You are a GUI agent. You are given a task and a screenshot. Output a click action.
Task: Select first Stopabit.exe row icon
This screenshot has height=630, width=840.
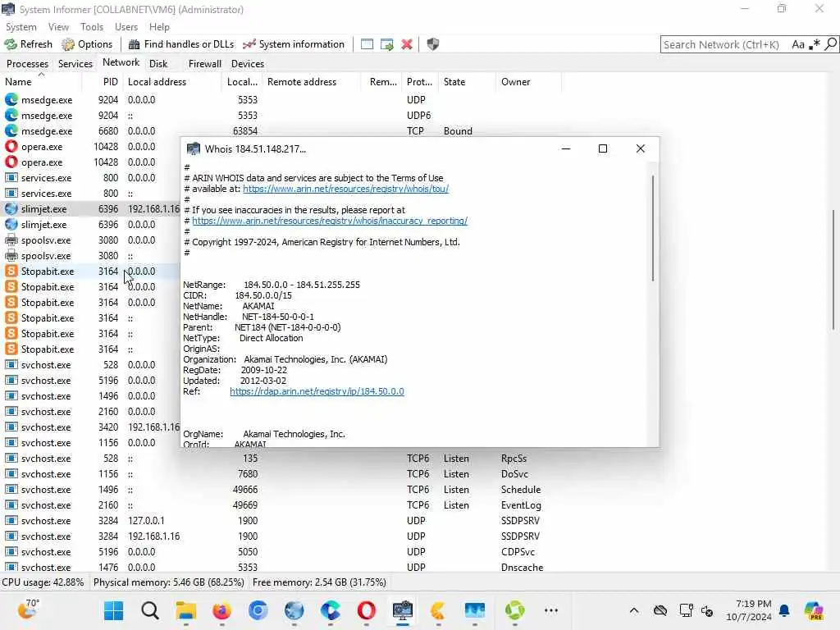click(x=11, y=271)
